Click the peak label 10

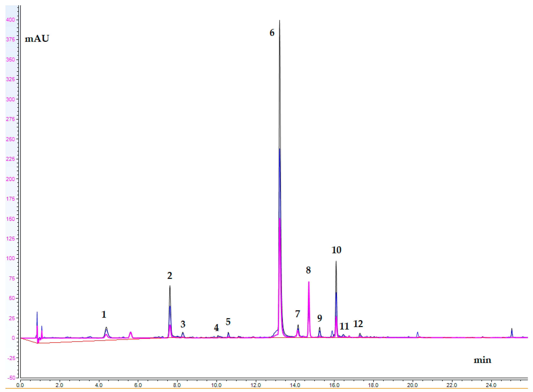336,250
